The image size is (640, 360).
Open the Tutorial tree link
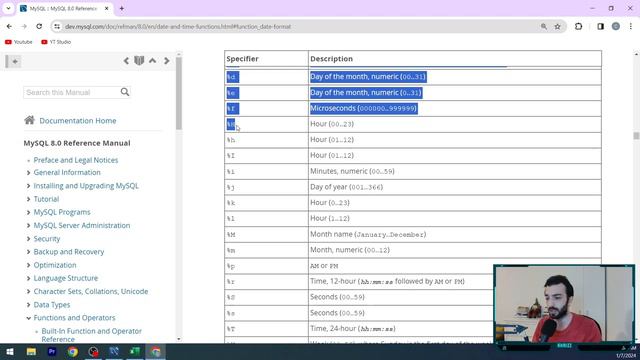click(x=46, y=199)
